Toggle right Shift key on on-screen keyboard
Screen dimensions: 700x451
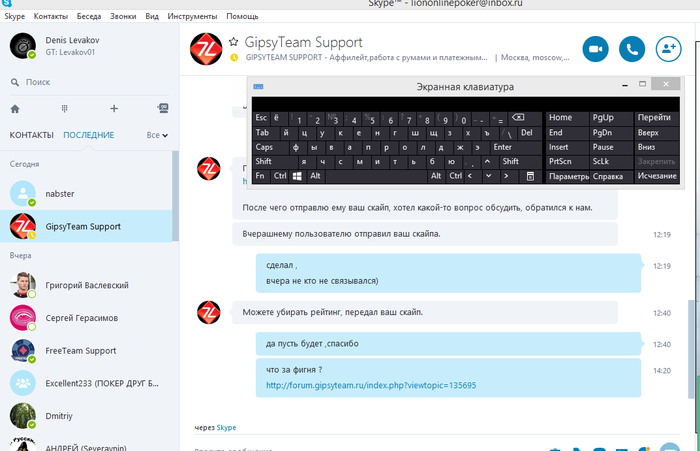point(520,162)
